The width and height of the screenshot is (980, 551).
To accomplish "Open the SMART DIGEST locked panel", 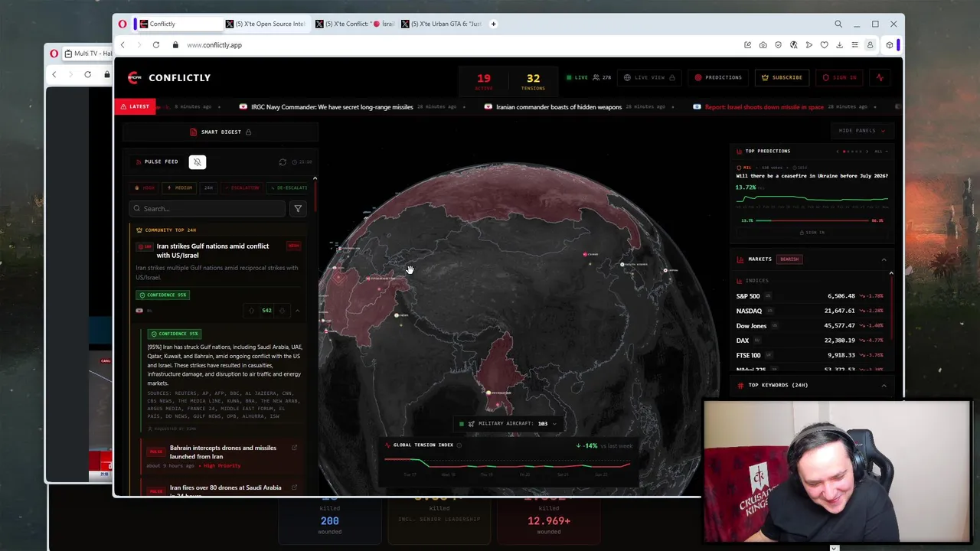I will pos(220,132).
